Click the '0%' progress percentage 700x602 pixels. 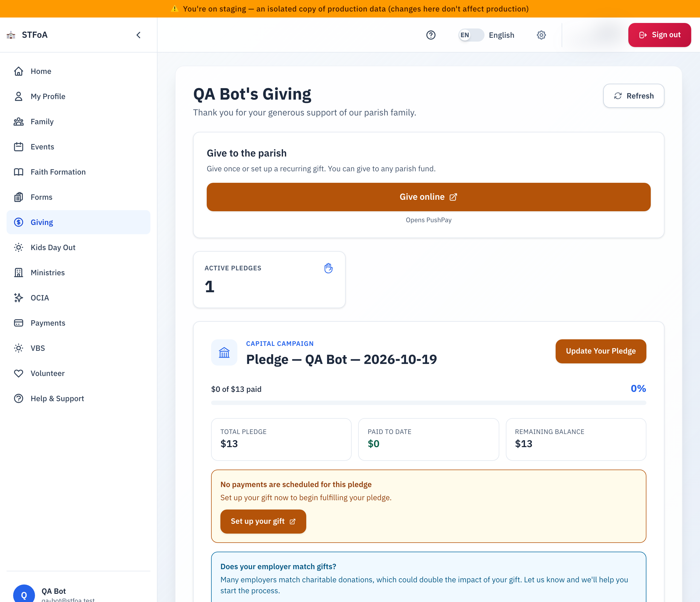tap(638, 389)
